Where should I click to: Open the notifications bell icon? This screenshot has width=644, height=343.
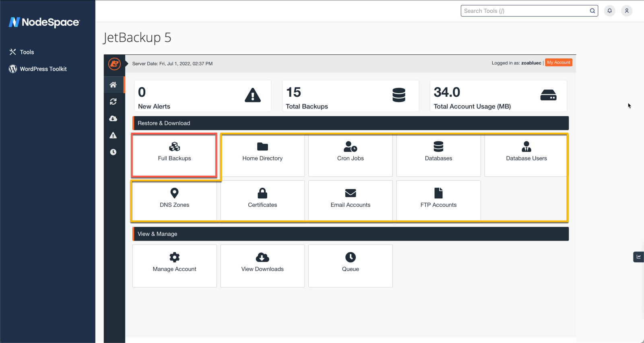coord(609,11)
